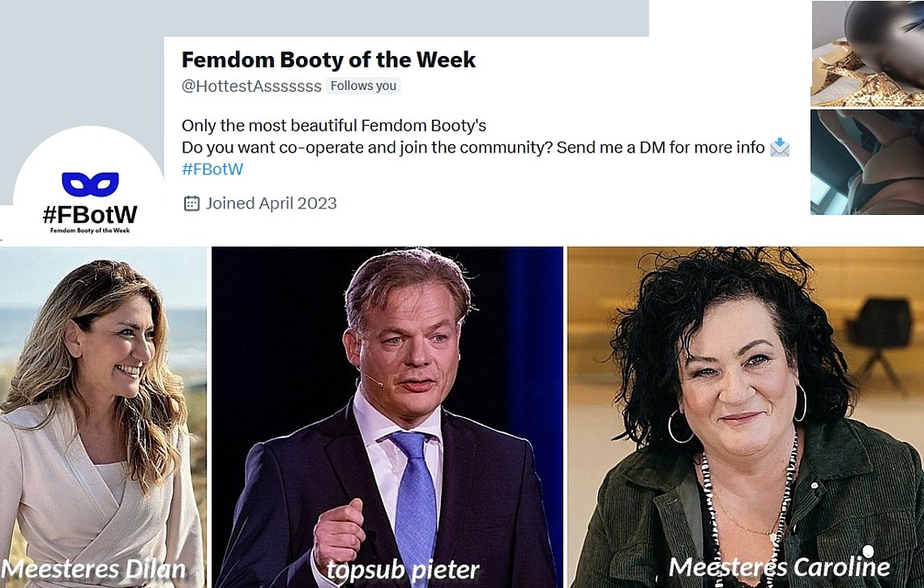The width and height of the screenshot is (924, 588).
Task: Click the @HottestAsssssss handle
Action: click(x=251, y=86)
